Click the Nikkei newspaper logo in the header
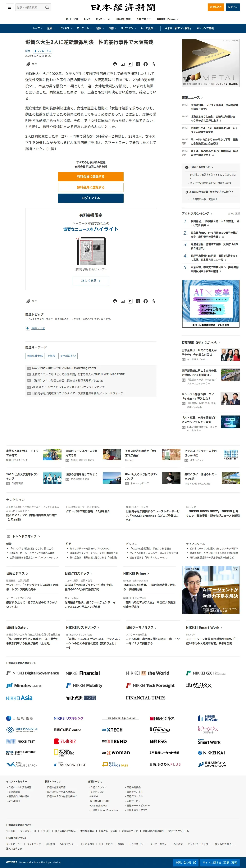Screen dimensions: 246x868 [123, 7]
